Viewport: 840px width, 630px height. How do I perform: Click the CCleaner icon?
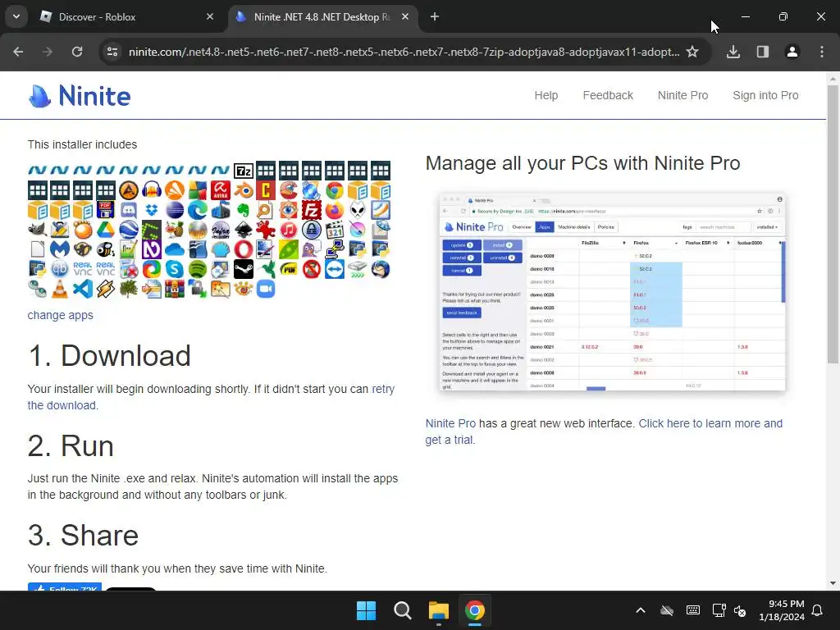coord(289,190)
